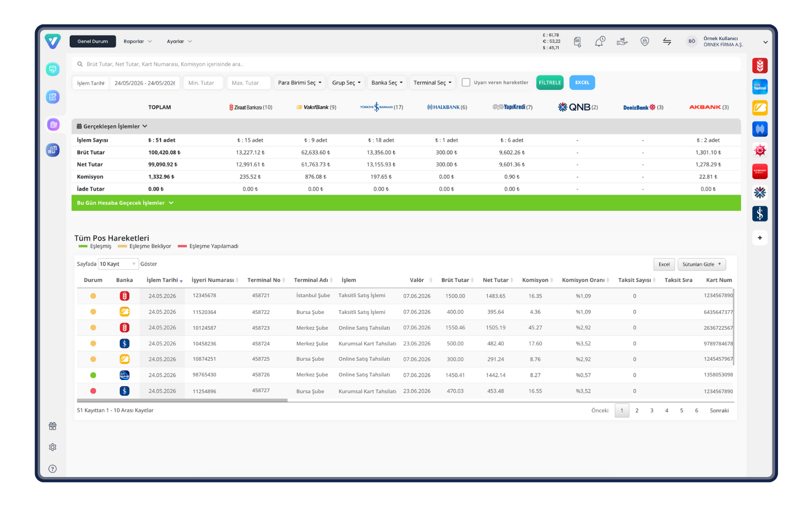Image resolution: width=812 pixels, height=508 pixels.
Task: Click the blue EXCEL export button
Action: point(582,83)
